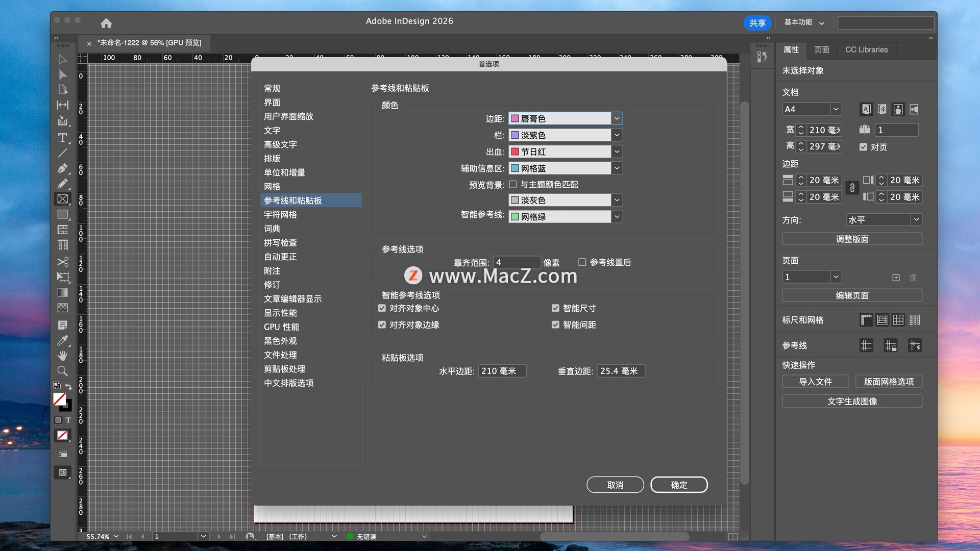Toggle 对齐对象中心 checkbox
The width and height of the screenshot is (980, 551).
point(382,308)
